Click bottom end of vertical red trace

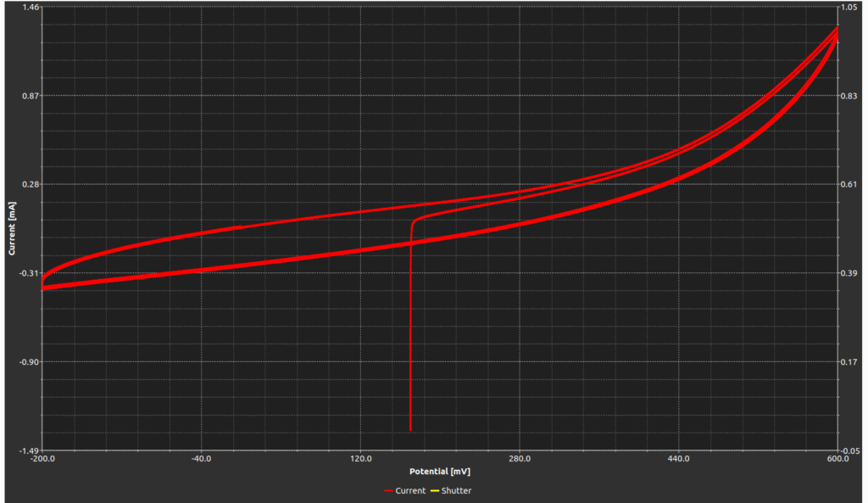(x=410, y=429)
